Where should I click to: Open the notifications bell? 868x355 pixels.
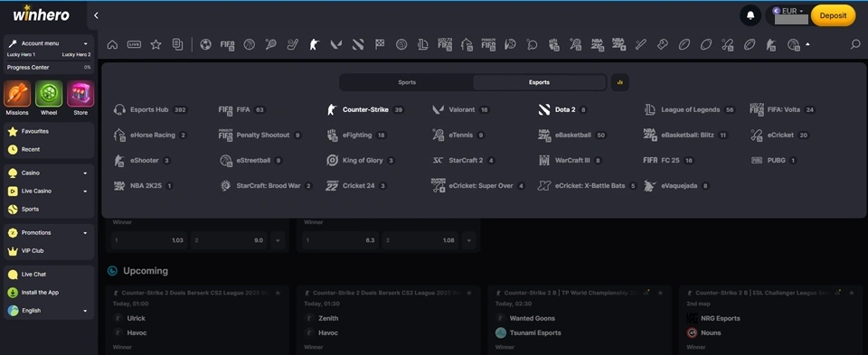pyautogui.click(x=750, y=15)
